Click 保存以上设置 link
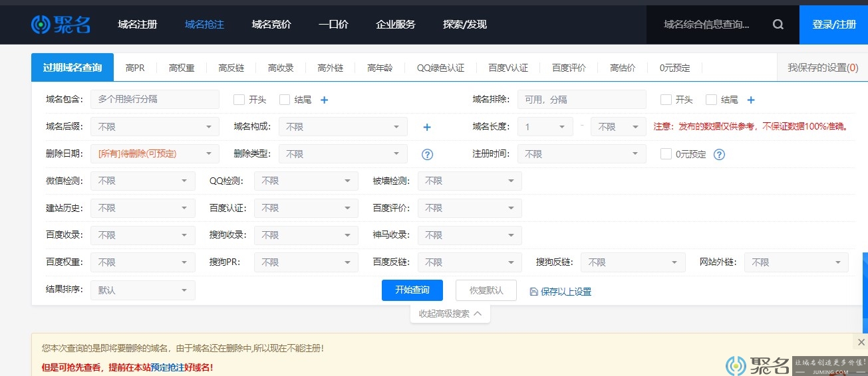This screenshot has width=868, height=376. (x=560, y=291)
